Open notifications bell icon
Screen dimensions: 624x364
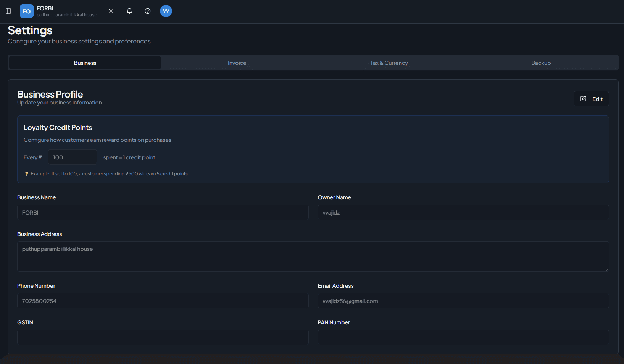[129, 11]
